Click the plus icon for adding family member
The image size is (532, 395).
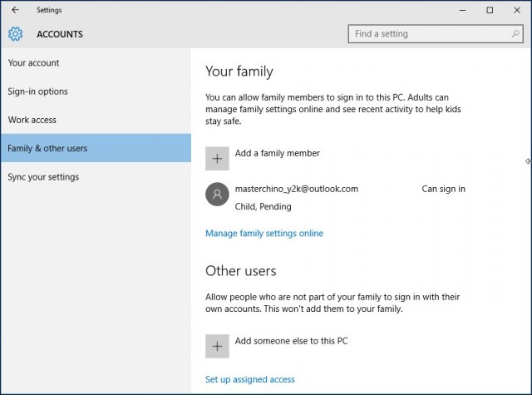tap(217, 159)
